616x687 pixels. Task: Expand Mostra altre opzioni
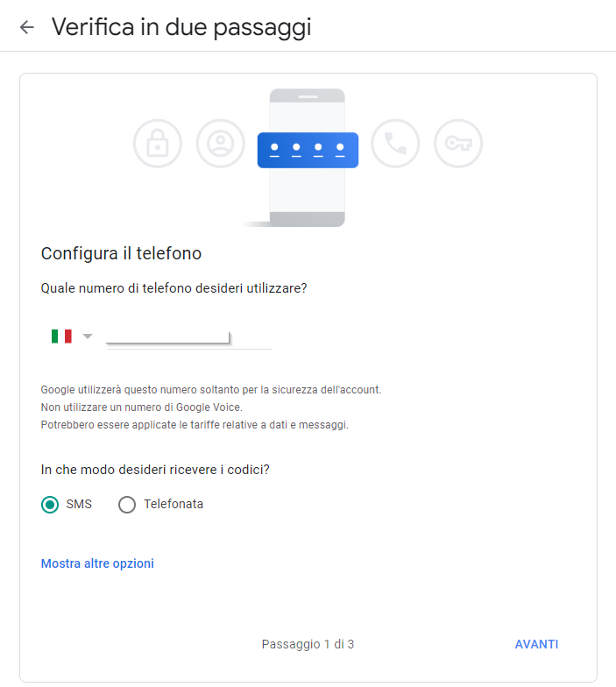[97, 563]
